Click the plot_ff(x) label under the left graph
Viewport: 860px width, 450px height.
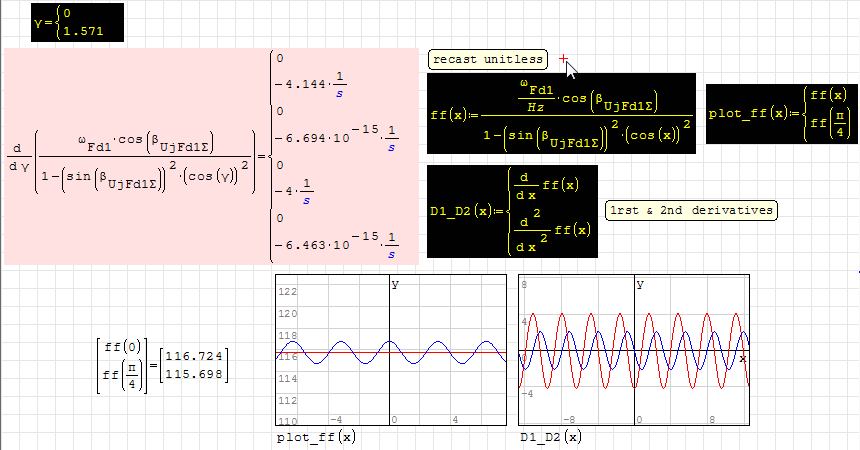pos(315,437)
